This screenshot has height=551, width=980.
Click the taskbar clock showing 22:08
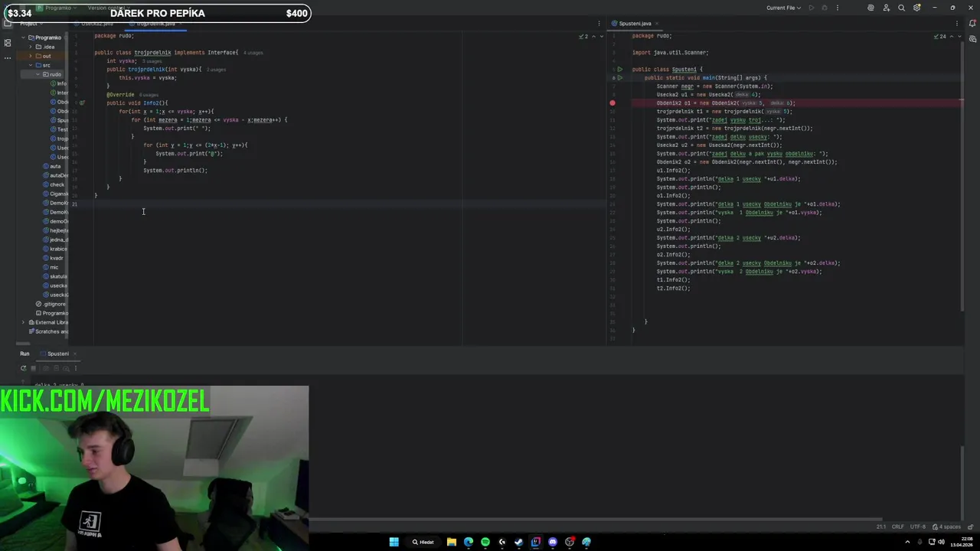click(963, 542)
